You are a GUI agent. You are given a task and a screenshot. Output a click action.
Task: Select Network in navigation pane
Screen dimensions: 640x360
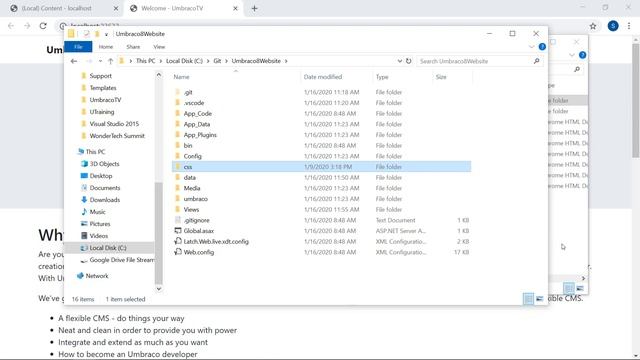coord(97,276)
